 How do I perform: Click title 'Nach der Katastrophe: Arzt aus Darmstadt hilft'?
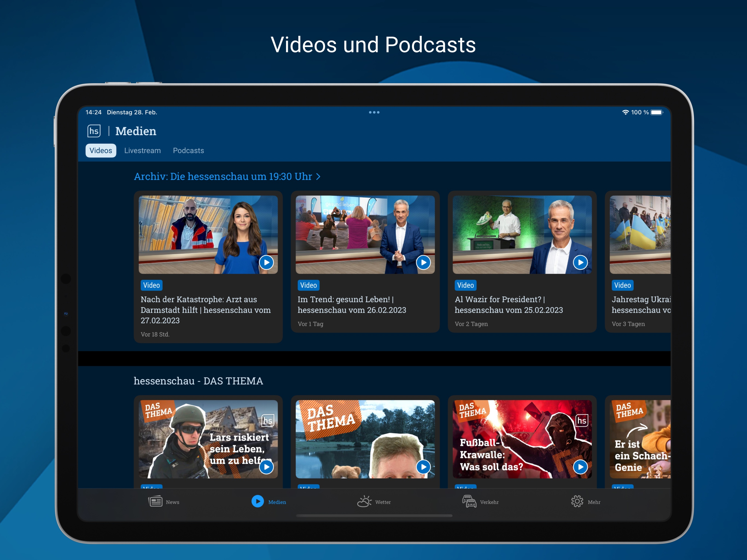(x=206, y=310)
